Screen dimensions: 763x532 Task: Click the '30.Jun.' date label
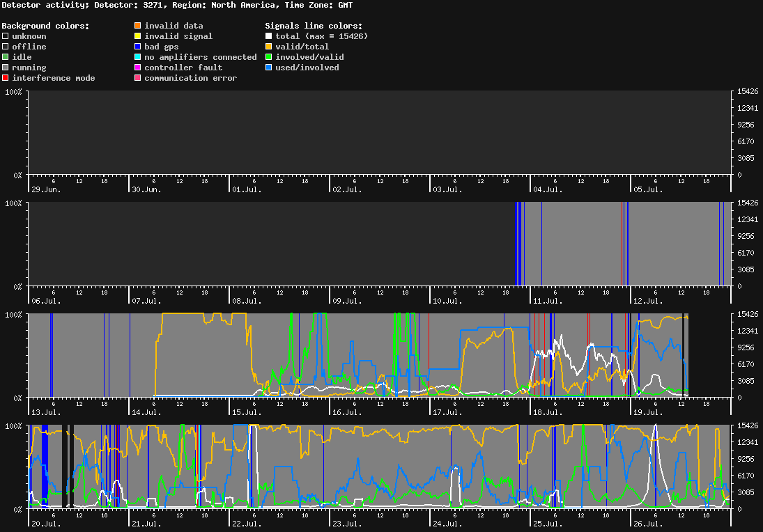(x=146, y=189)
